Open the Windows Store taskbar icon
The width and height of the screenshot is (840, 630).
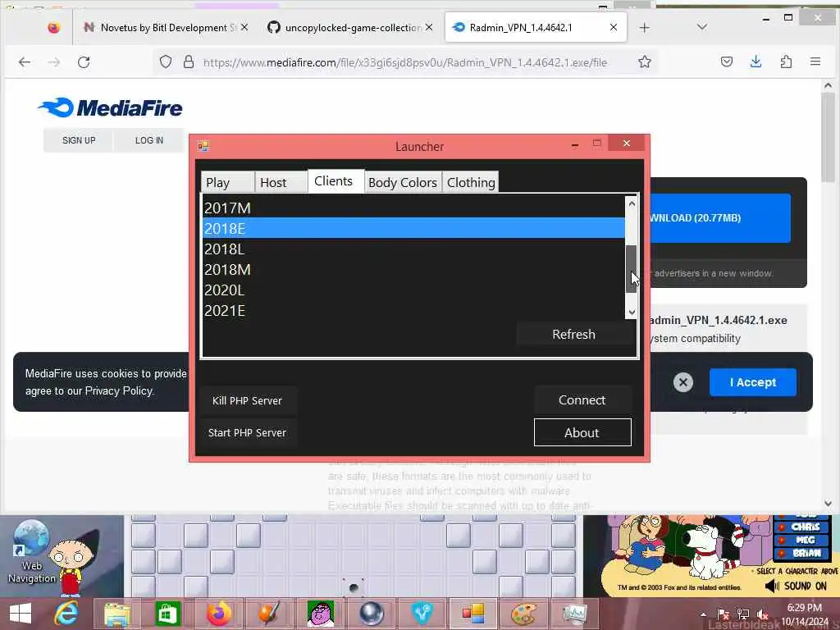point(167,614)
